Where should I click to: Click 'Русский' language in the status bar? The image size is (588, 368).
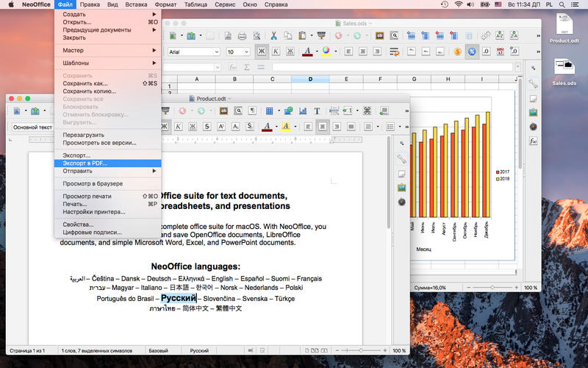(201, 350)
